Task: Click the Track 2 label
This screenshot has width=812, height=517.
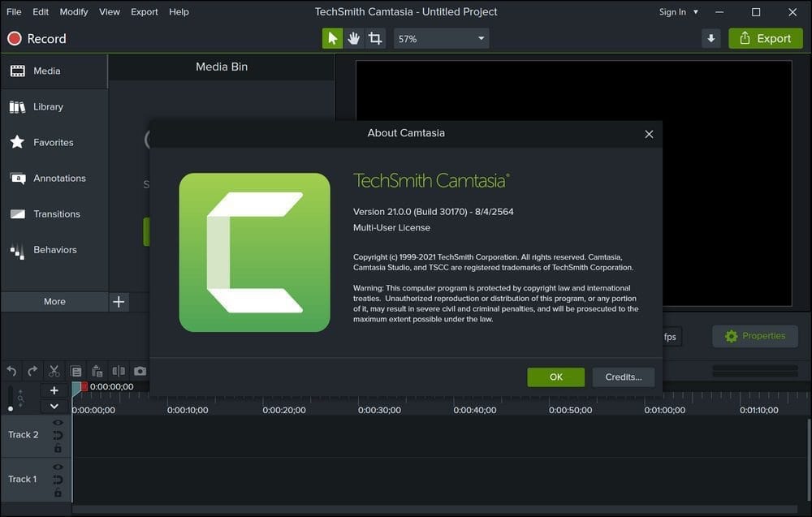Action: (x=24, y=435)
